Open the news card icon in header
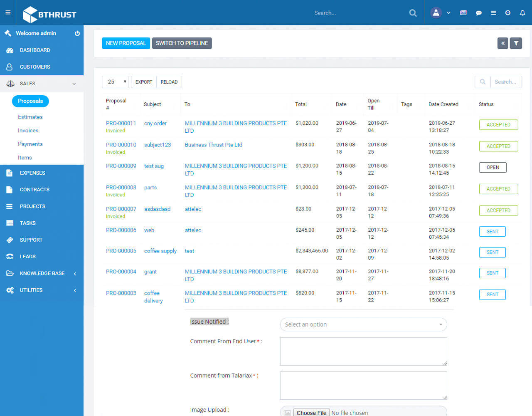The image size is (532, 416). click(x=463, y=13)
